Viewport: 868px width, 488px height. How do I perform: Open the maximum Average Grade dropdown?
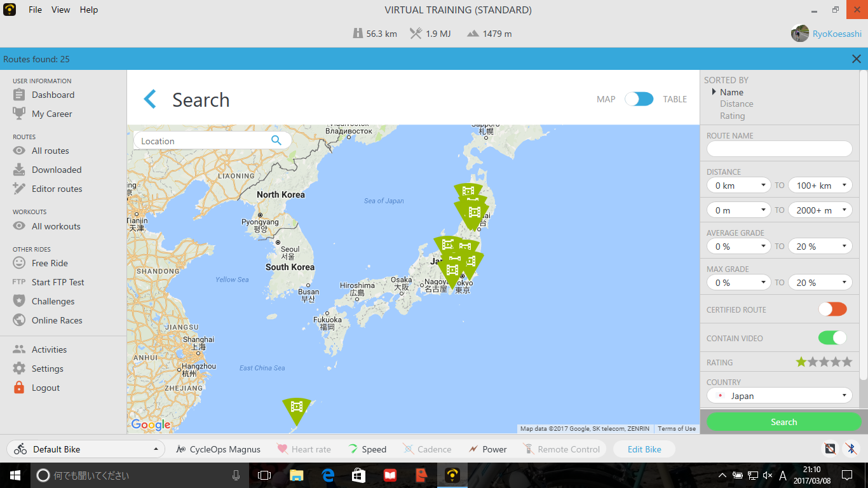tap(820, 247)
